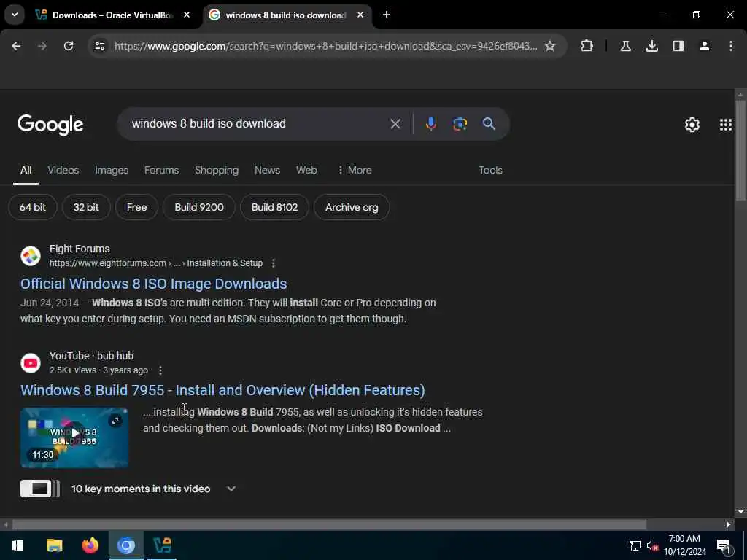The width and height of the screenshot is (747, 560).
Task: Start voice search with the microphone
Action: 430,124
